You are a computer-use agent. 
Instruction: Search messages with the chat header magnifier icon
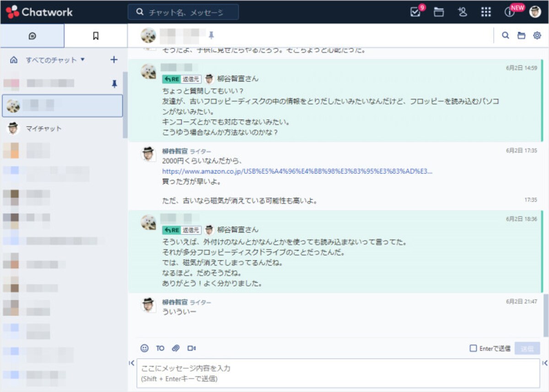point(506,35)
